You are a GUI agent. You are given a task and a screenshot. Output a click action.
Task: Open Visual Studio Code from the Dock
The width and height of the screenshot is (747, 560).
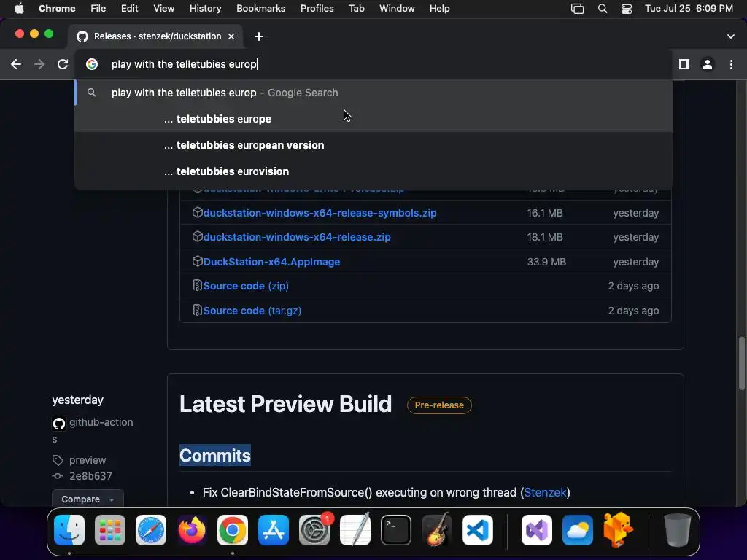(478, 530)
